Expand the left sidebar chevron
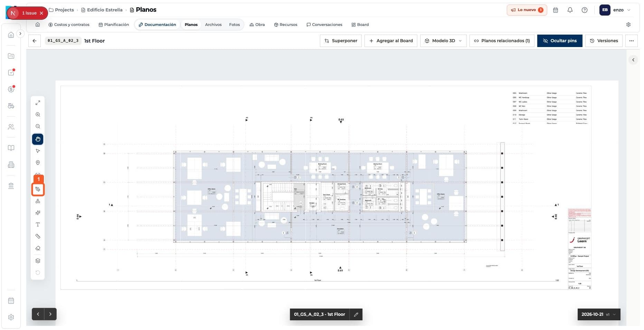The image size is (644, 330). point(20,34)
